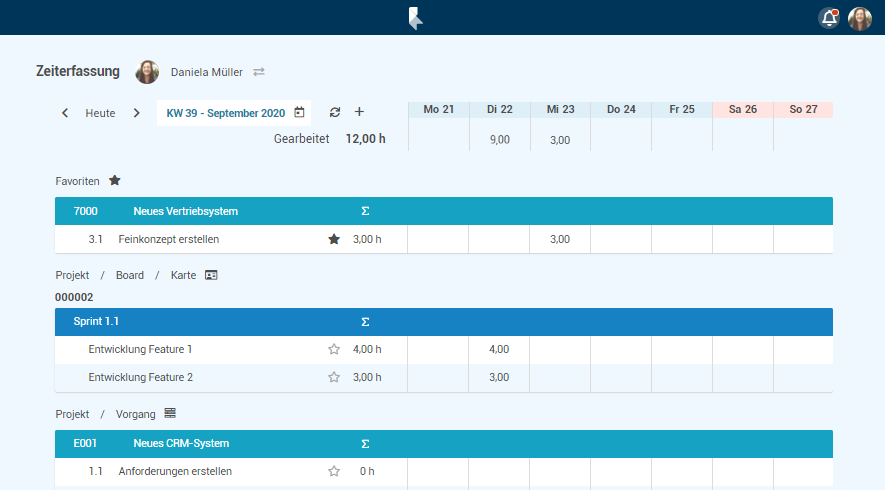Go to previous week with left chevron
Screen dimensions: 885x490
[x=65, y=113]
